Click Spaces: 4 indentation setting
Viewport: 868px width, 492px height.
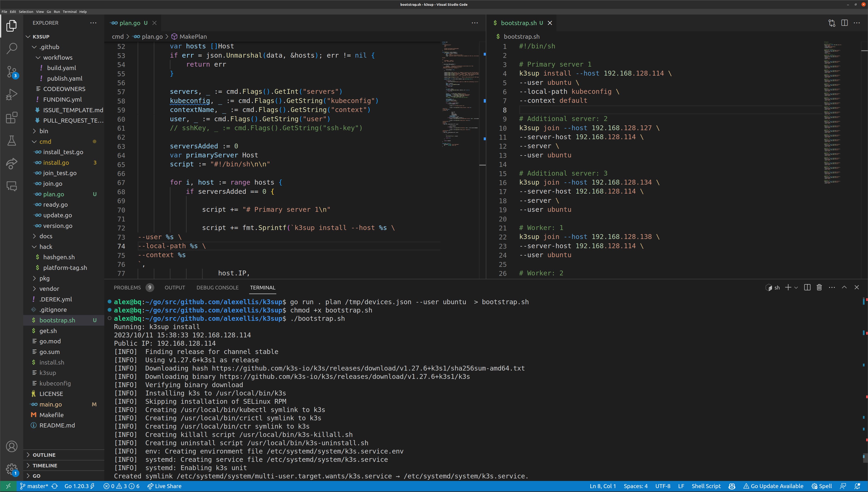point(635,486)
